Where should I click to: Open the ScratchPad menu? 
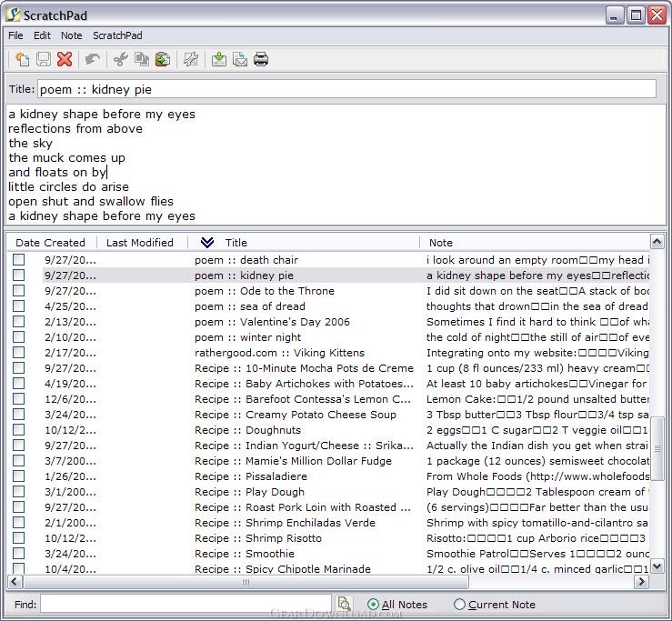(x=117, y=35)
